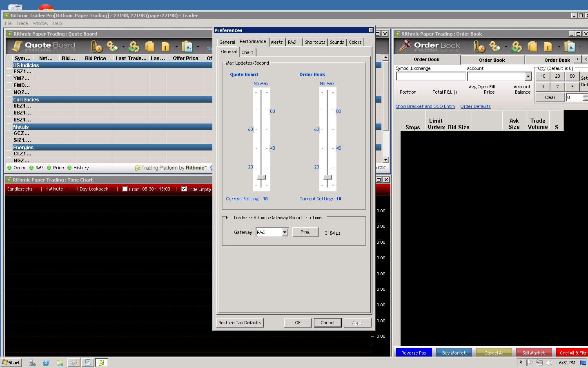Viewport: 588px width, 368px height.
Task: Click the Show Bracket and OCO Entry link
Action: (425, 106)
